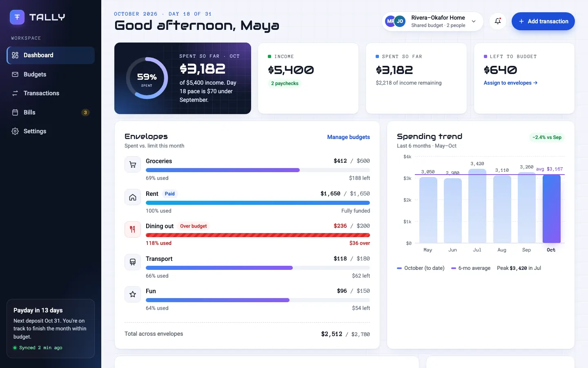Click the Synced 2 min ago status
Image resolution: width=588 pixels, height=368 pixels.
pos(38,348)
